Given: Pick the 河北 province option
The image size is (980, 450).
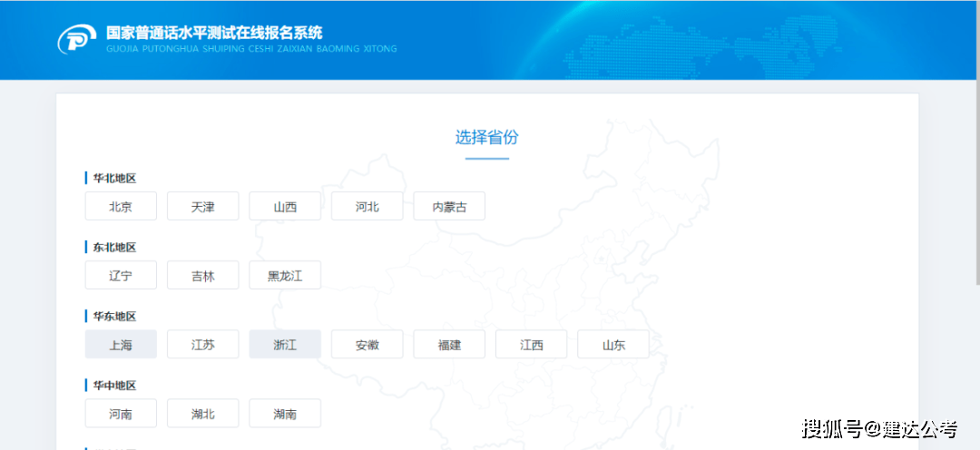Looking at the screenshot, I should coord(367,206).
